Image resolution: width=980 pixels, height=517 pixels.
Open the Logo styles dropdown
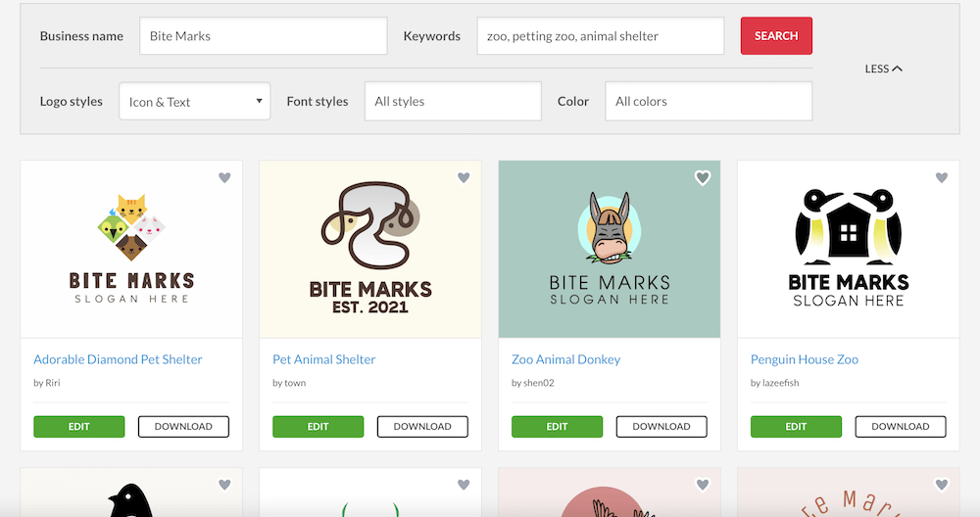point(195,101)
